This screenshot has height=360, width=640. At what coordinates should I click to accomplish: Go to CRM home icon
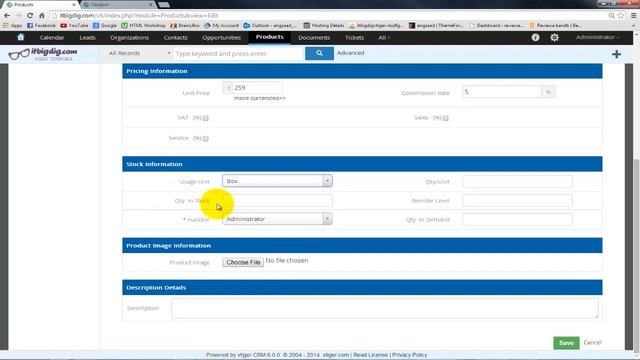click(x=20, y=37)
